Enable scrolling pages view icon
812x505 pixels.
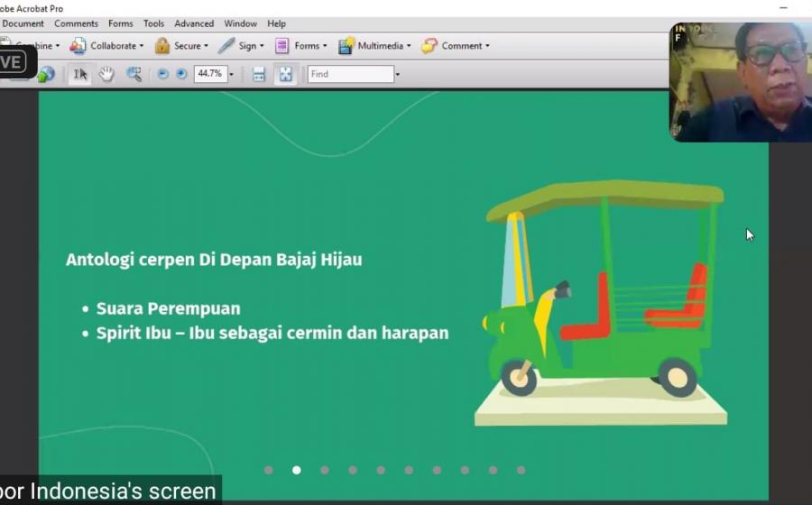point(259,74)
